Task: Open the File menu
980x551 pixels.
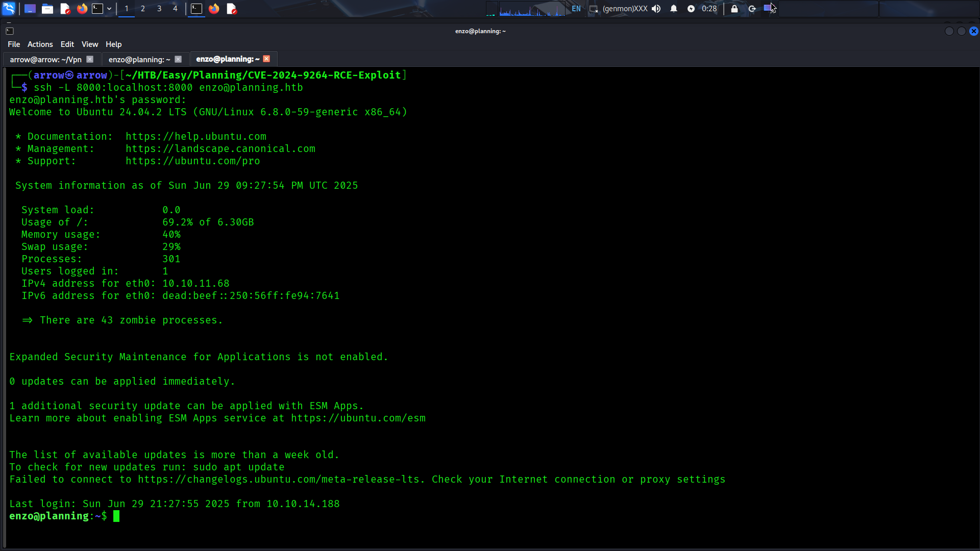Action: pyautogui.click(x=14, y=44)
